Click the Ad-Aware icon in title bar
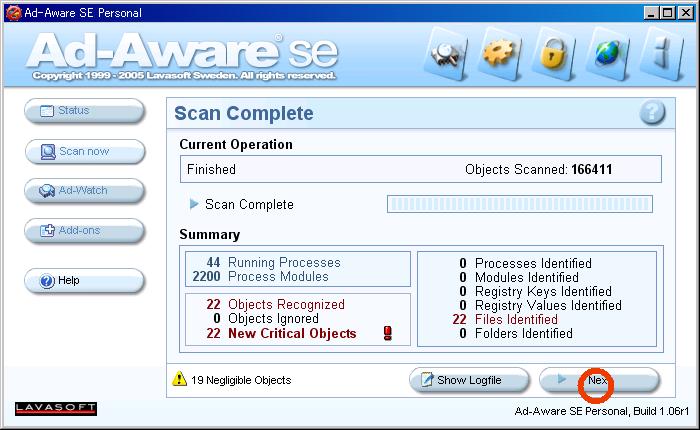Viewport: 700px width, 430px height. (13, 13)
